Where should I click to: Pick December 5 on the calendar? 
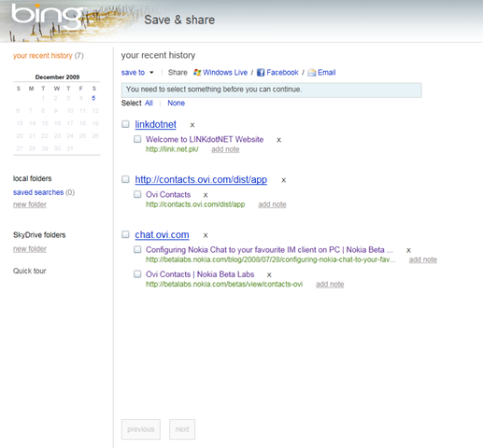point(93,98)
